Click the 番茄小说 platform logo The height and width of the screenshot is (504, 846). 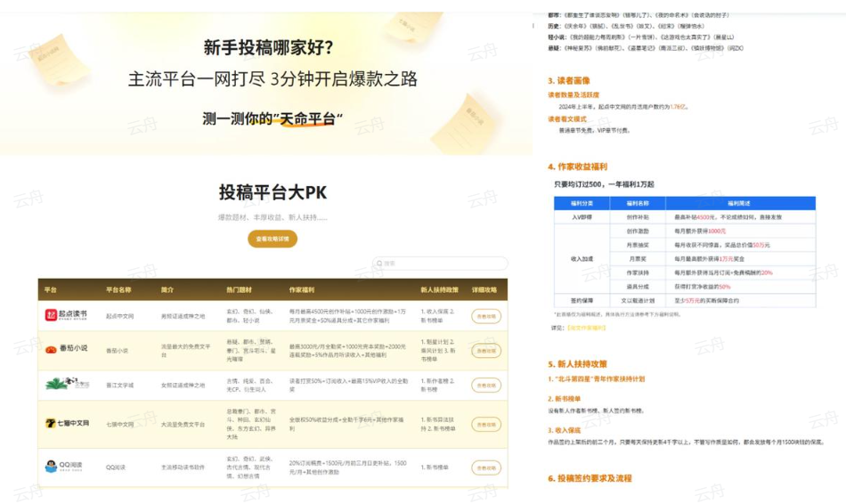click(66, 348)
